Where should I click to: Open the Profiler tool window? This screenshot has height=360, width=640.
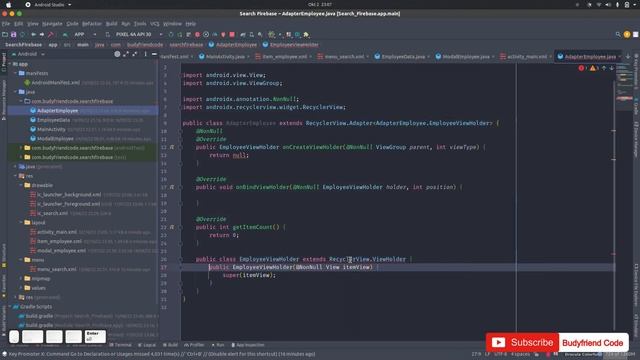coord(194,345)
